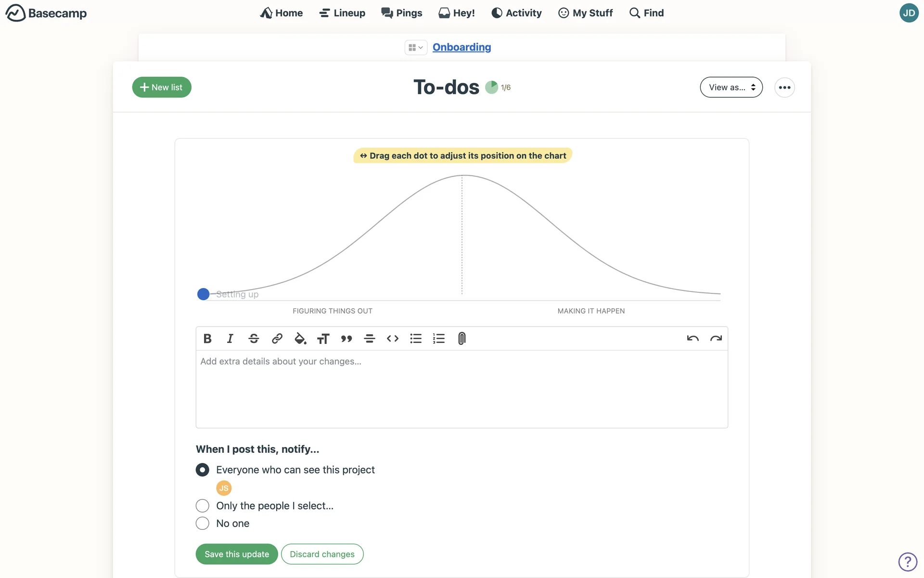The width and height of the screenshot is (924, 578).
Task: Open the "View as..." dropdown
Action: 731,87
